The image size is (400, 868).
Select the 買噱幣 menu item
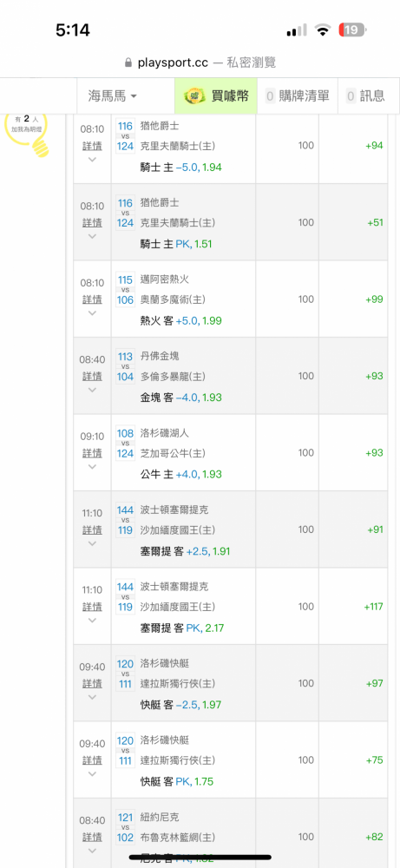coord(216,95)
